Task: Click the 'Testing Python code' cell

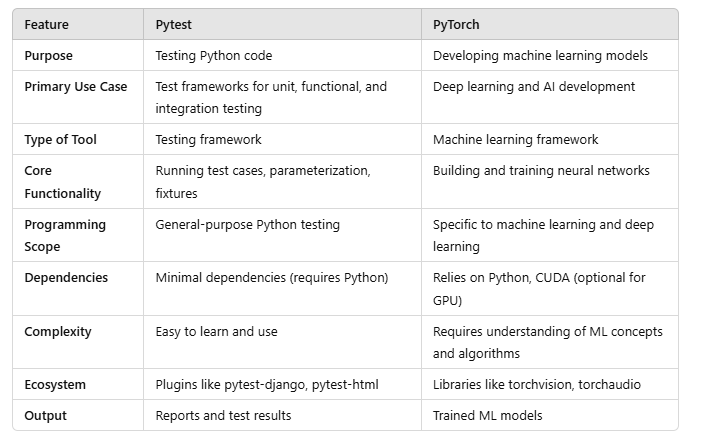Action: point(213,56)
